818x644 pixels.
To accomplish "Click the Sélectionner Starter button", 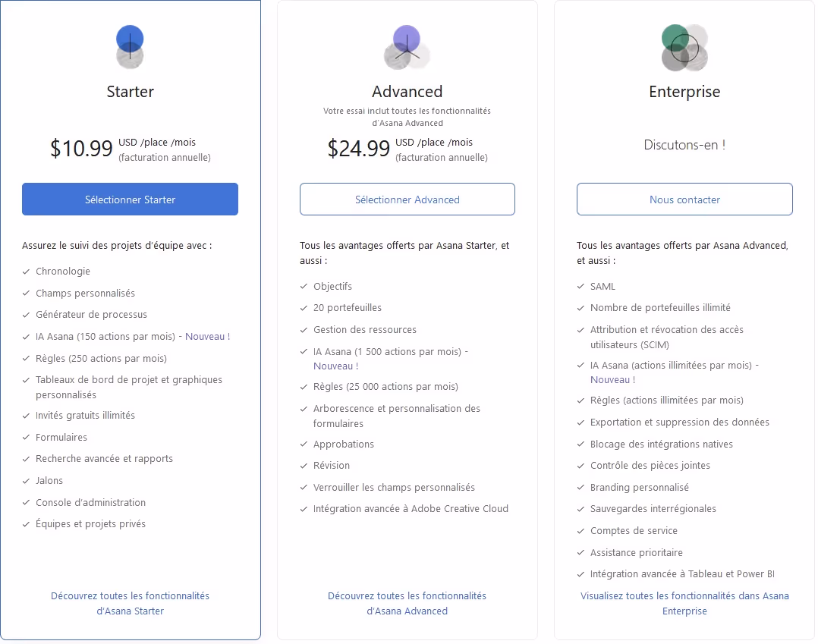I will pyautogui.click(x=130, y=199).
